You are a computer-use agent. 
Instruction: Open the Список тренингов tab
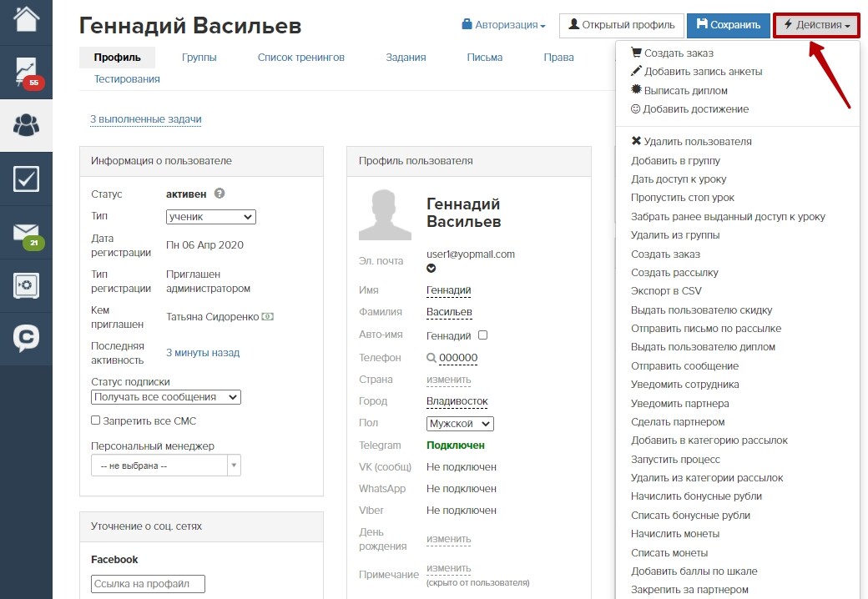pyautogui.click(x=301, y=58)
